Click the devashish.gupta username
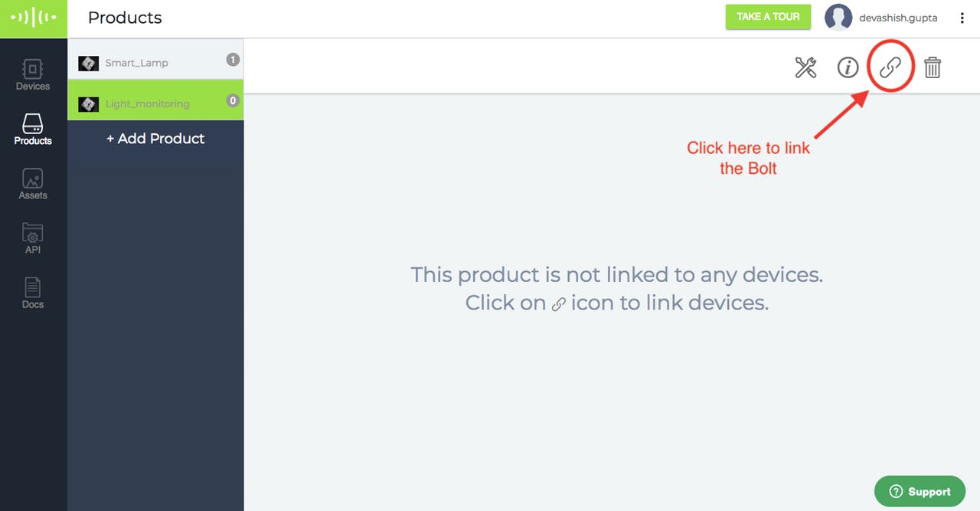Viewport: 980px width, 511px height. [x=898, y=18]
